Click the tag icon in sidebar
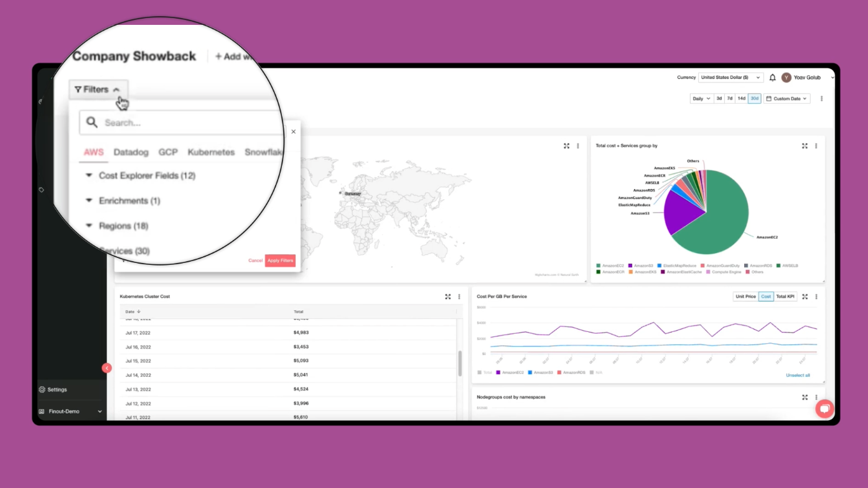This screenshot has height=488, width=868. point(42,190)
